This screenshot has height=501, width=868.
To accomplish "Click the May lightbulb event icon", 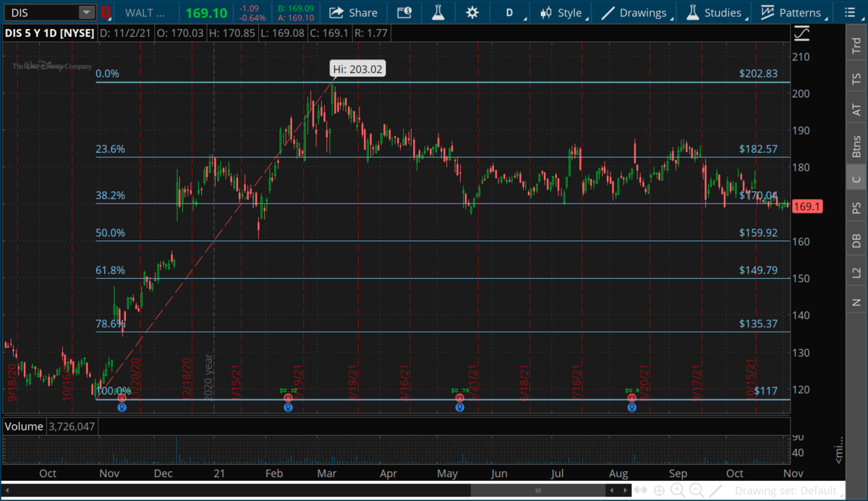I will pos(459,408).
